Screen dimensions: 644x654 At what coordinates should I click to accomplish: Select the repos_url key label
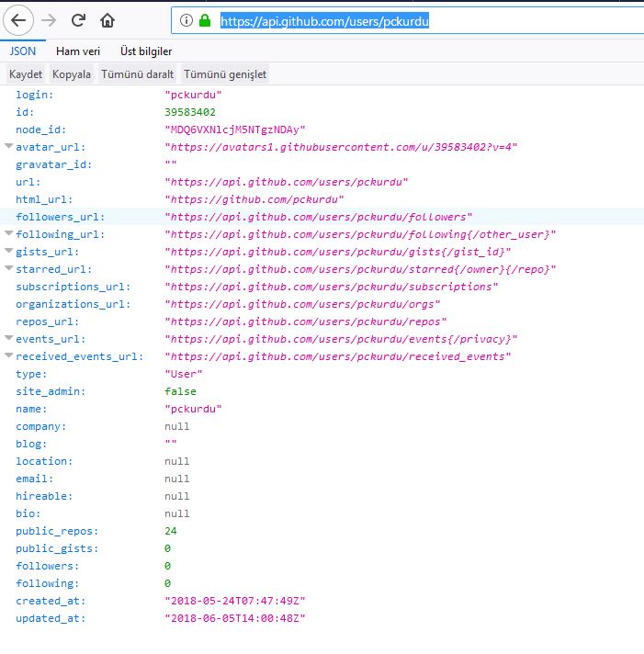[x=47, y=322]
